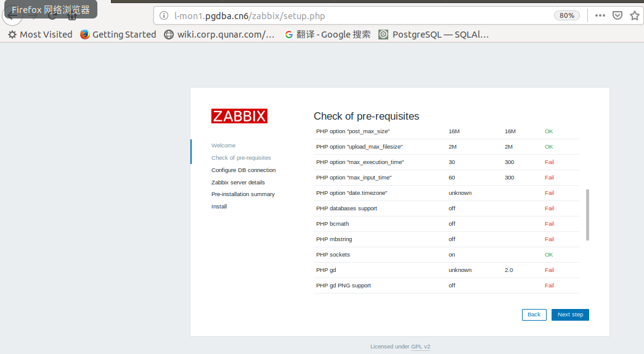Click the unknown value of date.timezone

[x=460, y=193]
